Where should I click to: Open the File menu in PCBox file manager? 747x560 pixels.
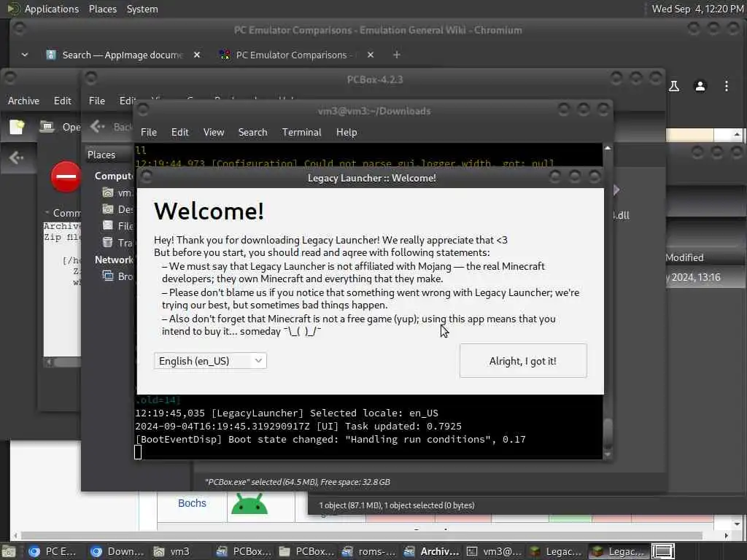[97, 101]
